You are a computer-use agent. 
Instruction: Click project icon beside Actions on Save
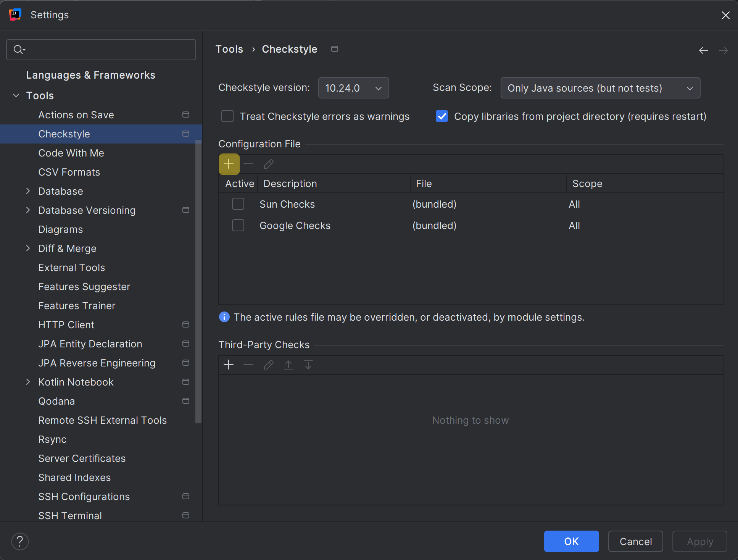coord(186,115)
